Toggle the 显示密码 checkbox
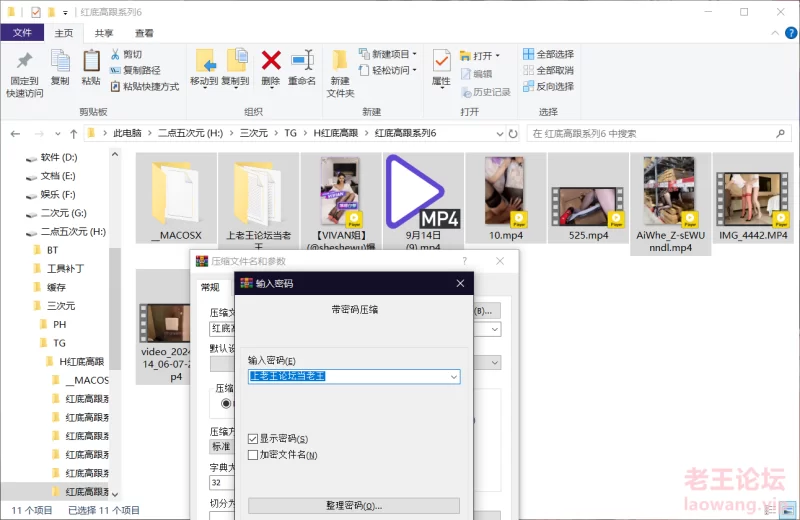The width and height of the screenshot is (800, 520). click(x=253, y=438)
